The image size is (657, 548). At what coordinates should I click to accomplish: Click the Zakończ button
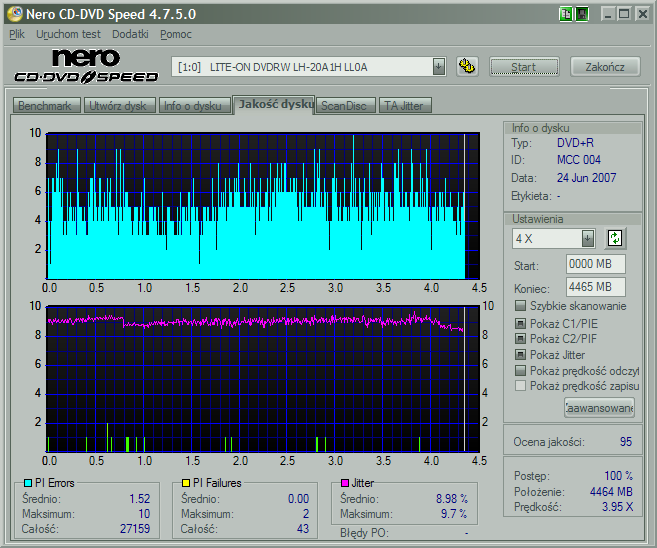pyautogui.click(x=605, y=67)
